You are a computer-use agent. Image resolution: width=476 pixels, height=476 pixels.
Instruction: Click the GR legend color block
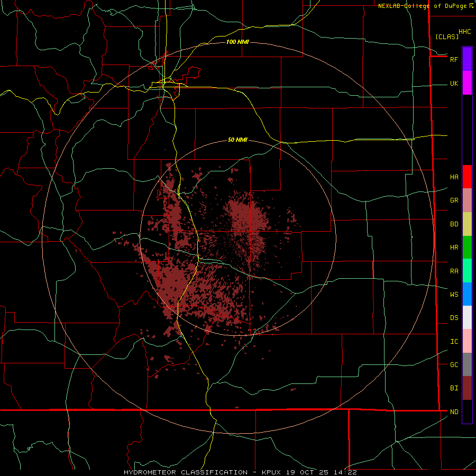[x=467, y=200]
